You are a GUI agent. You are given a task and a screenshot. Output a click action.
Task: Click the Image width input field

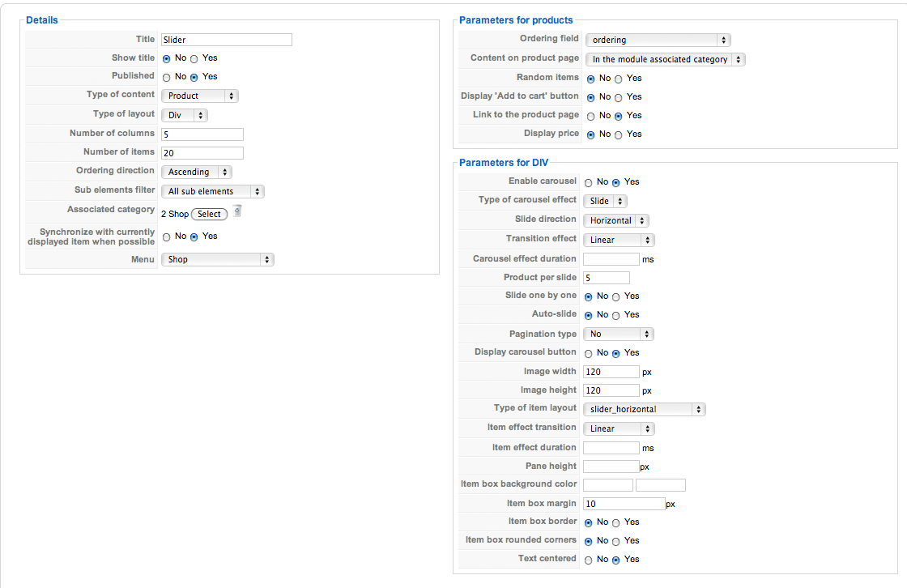pyautogui.click(x=611, y=372)
